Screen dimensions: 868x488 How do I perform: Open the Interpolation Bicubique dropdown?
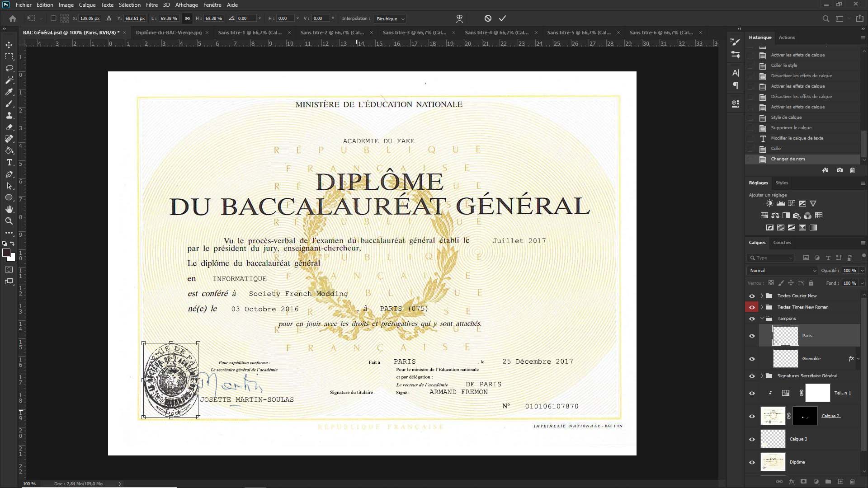[390, 19]
